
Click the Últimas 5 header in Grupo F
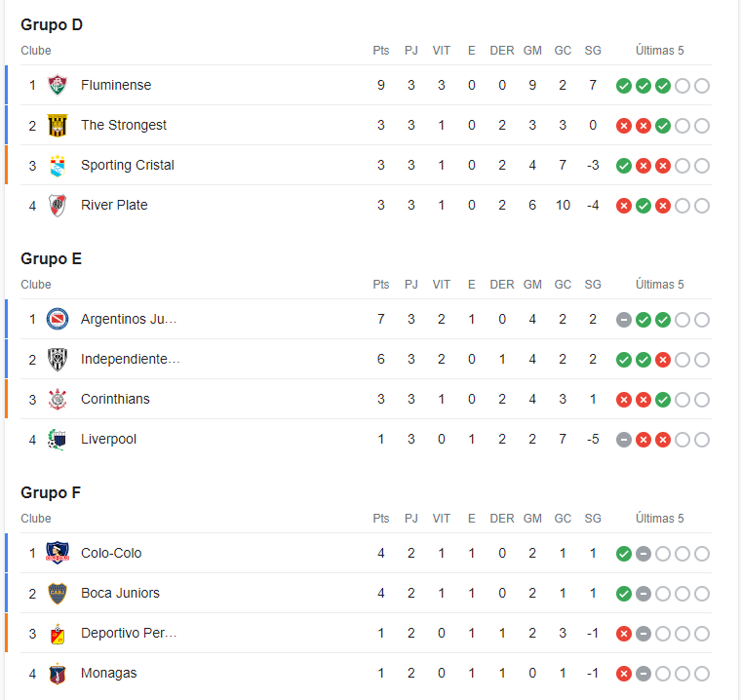pos(660,519)
